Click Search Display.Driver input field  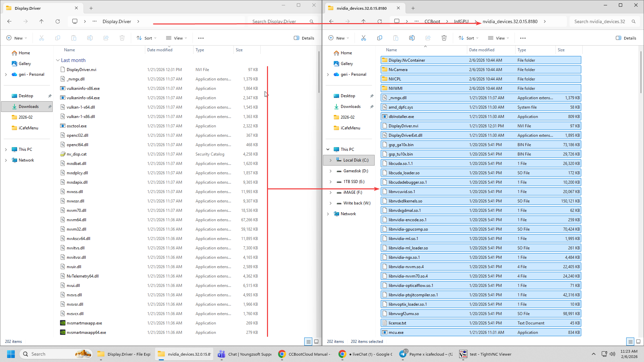click(282, 21)
